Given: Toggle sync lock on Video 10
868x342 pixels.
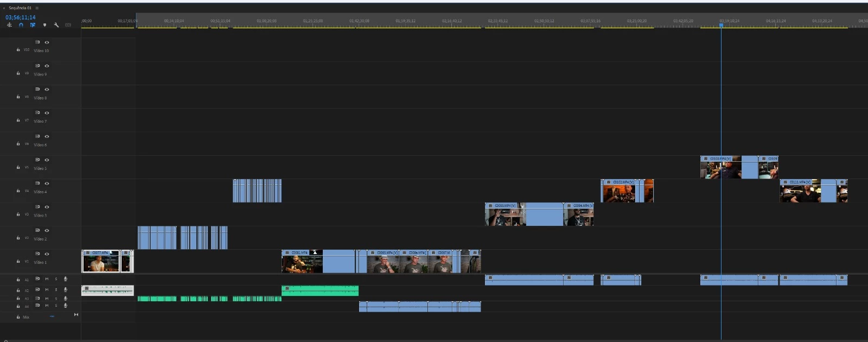Looking at the screenshot, I should tap(37, 42).
